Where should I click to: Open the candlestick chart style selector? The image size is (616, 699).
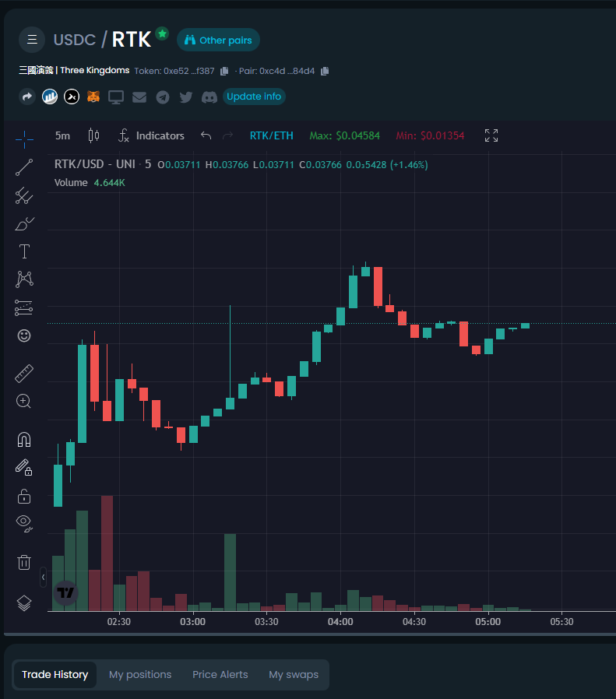coord(93,135)
